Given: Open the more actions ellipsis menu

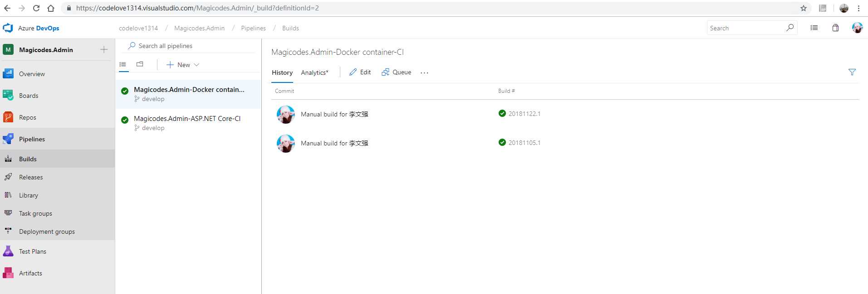Looking at the screenshot, I should point(424,72).
